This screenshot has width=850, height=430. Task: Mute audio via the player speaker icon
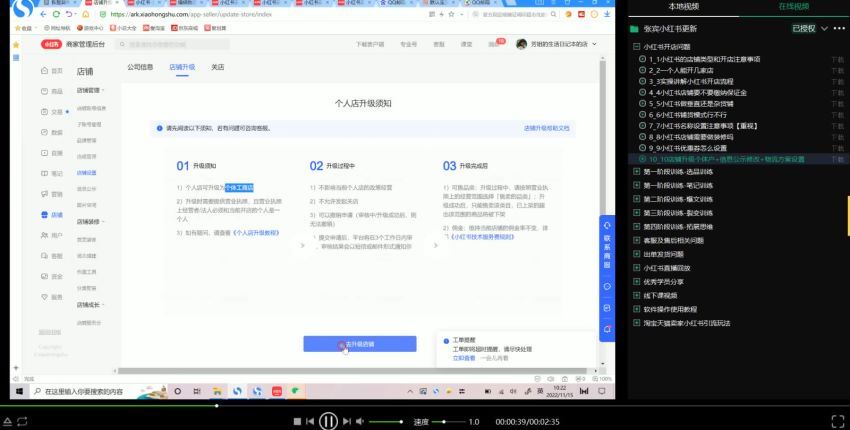(360, 421)
